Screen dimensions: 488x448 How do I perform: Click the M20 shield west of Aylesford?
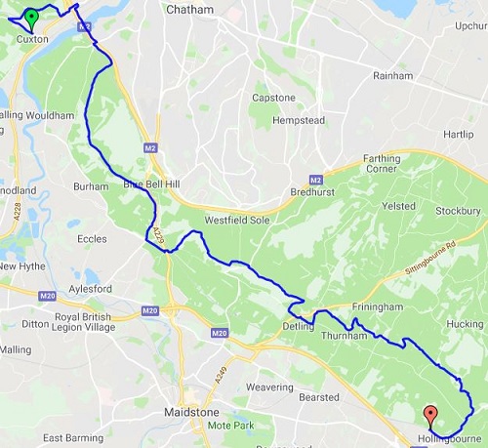point(48,296)
